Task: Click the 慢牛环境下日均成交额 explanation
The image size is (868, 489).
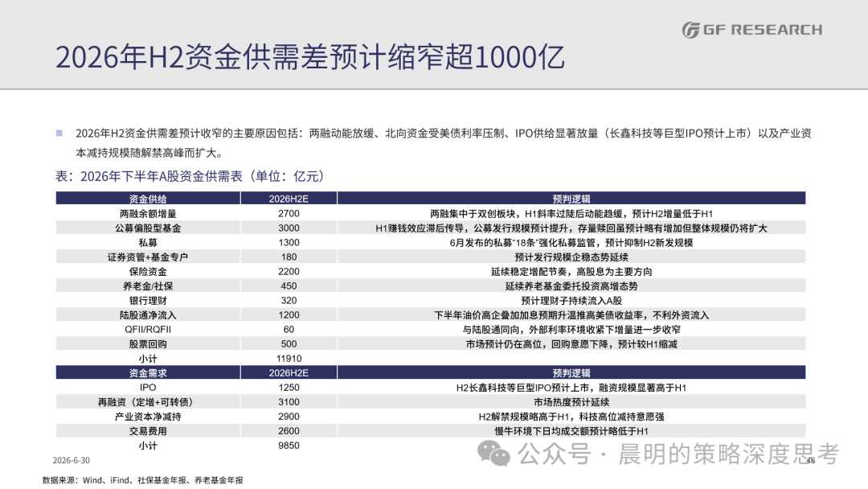Action: click(571, 430)
